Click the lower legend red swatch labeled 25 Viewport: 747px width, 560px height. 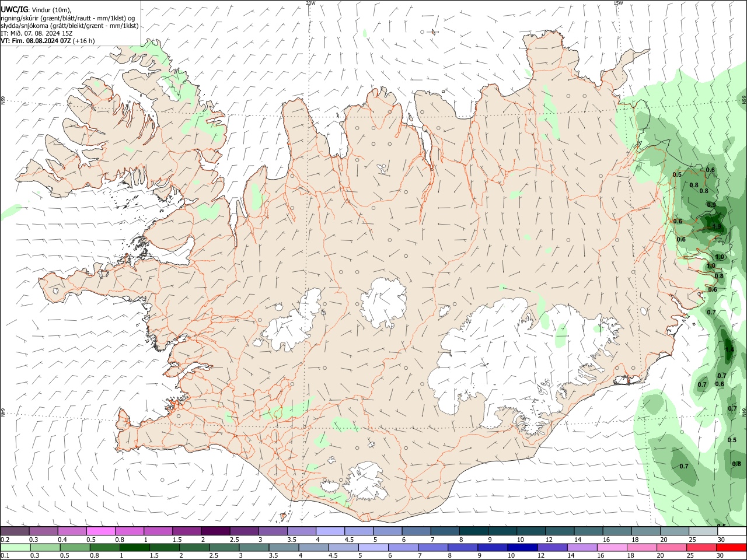pyautogui.click(x=701, y=548)
